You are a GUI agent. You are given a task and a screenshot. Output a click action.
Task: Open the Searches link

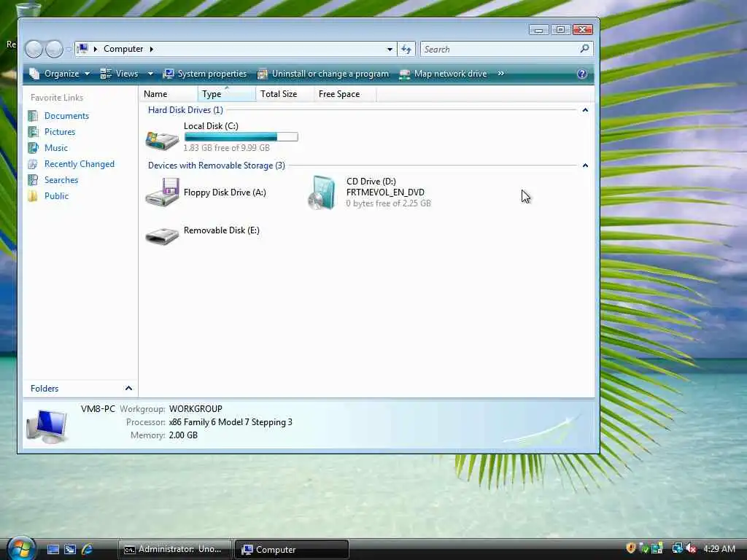point(61,180)
